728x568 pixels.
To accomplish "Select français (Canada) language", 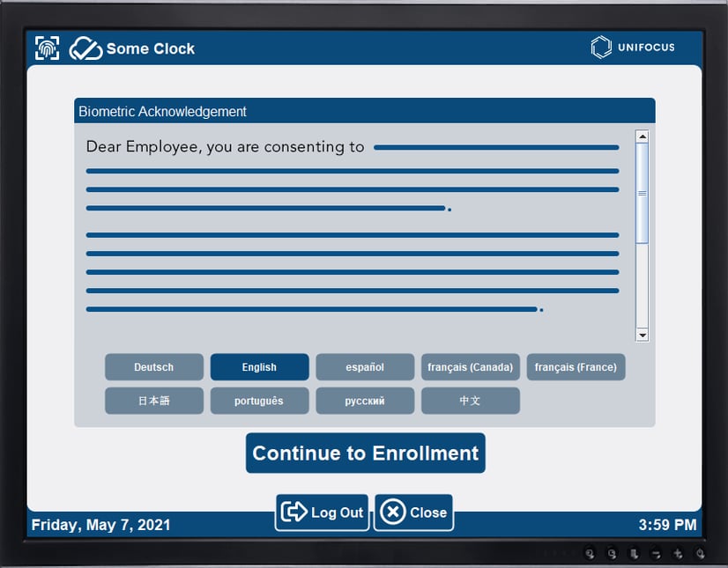I will click(x=471, y=367).
